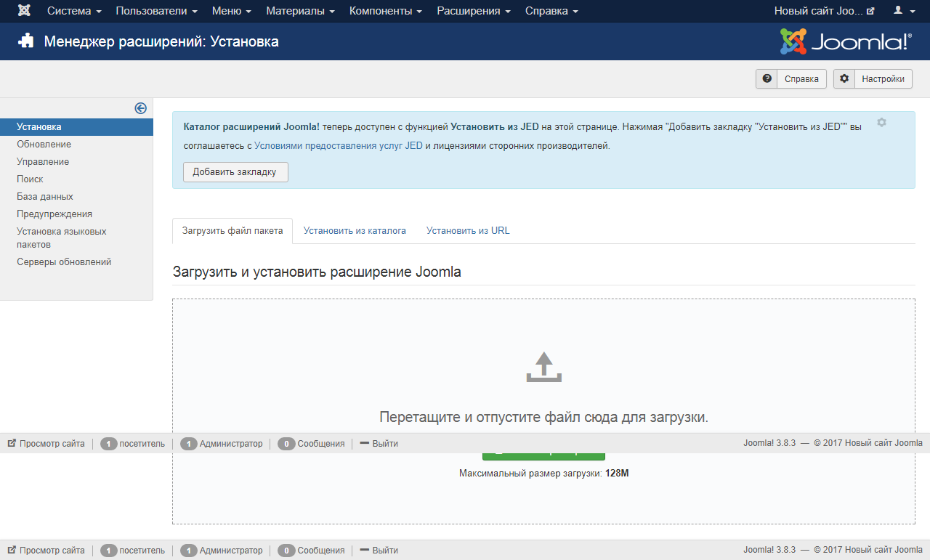Open the Справка dropdown in the top menu bar
The image size is (930, 560).
click(551, 11)
